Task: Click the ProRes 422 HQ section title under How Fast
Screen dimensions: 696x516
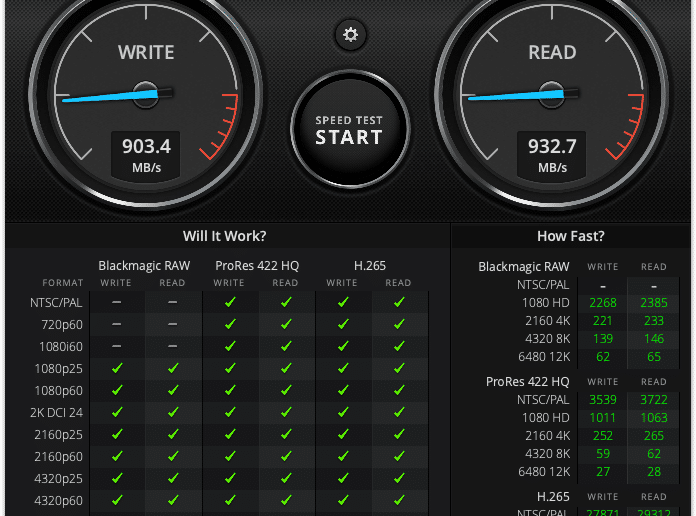Action: [527, 381]
